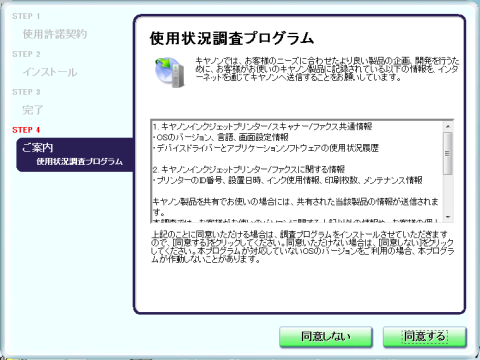The image size is (480, 360).
Task: Click line '2. キヤノンインクジェットプリンター/ファクスに関する情報'
Action: pyautogui.click(x=249, y=169)
